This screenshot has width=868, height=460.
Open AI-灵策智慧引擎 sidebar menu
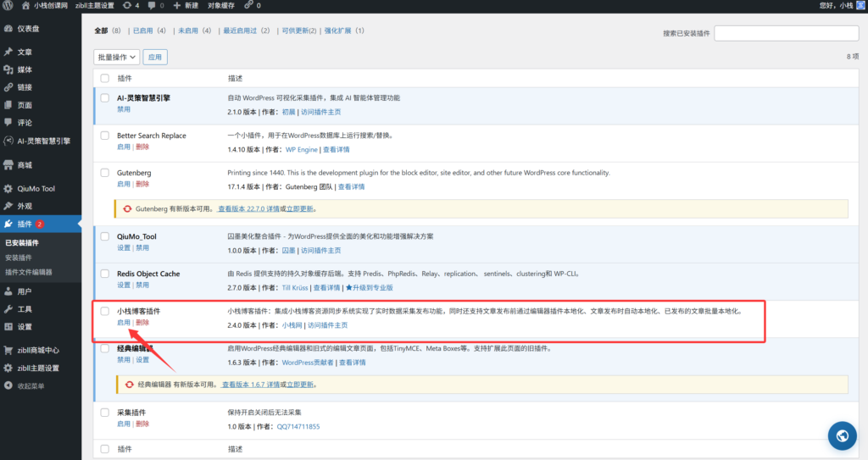43,141
